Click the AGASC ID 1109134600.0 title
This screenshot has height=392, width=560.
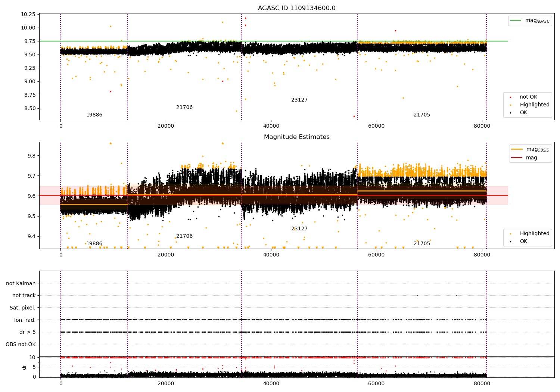coord(296,8)
